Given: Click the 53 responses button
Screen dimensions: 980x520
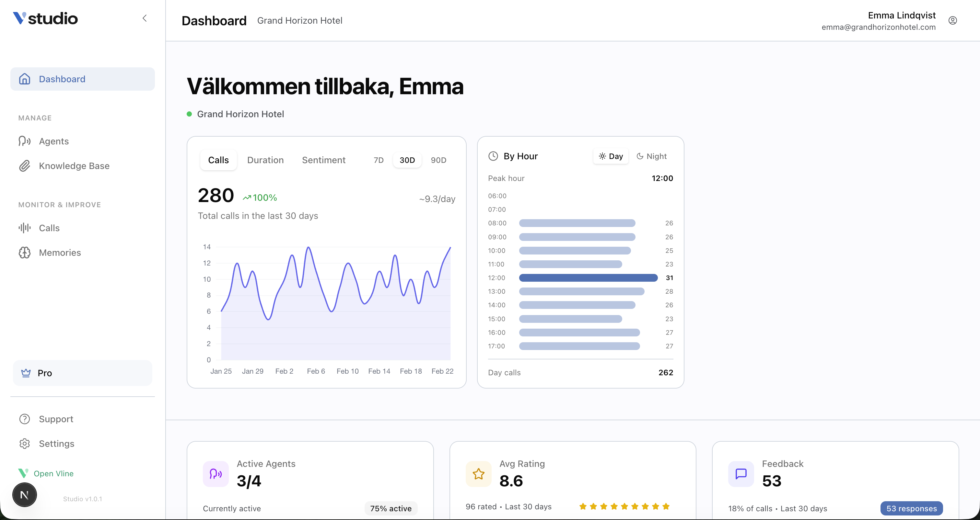Looking at the screenshot, I should [x=911, y=508].
